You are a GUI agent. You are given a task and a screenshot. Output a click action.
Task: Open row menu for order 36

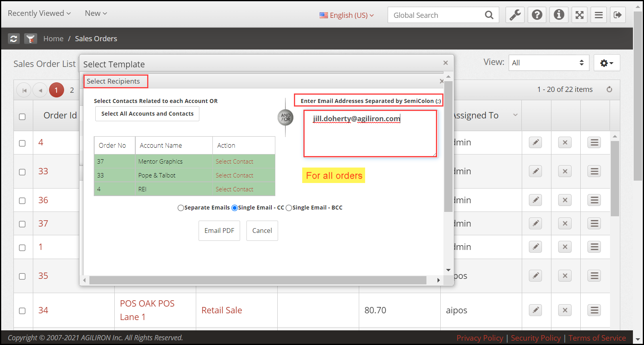(594, 200)
